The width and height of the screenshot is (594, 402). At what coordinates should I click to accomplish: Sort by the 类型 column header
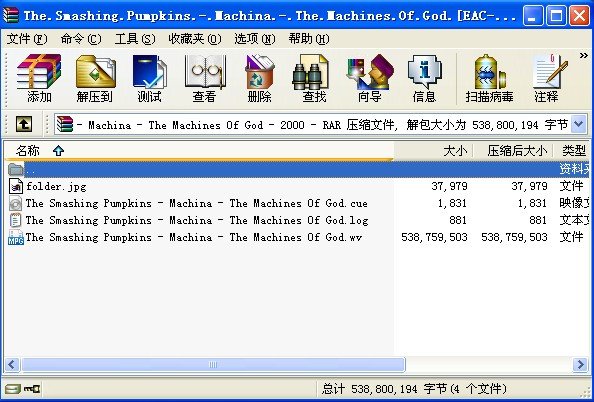click(x=572, y=151)
